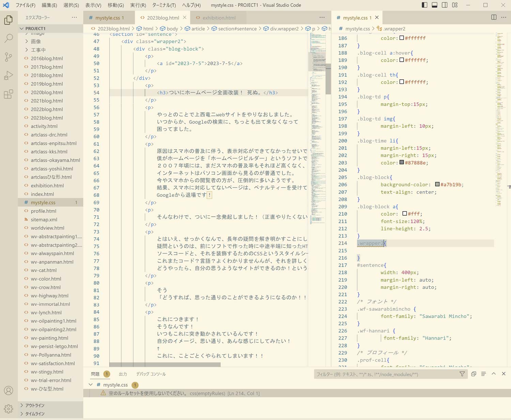Open the Source Control view
Screen dimensions: 511x420
click(x=9, y=57)
